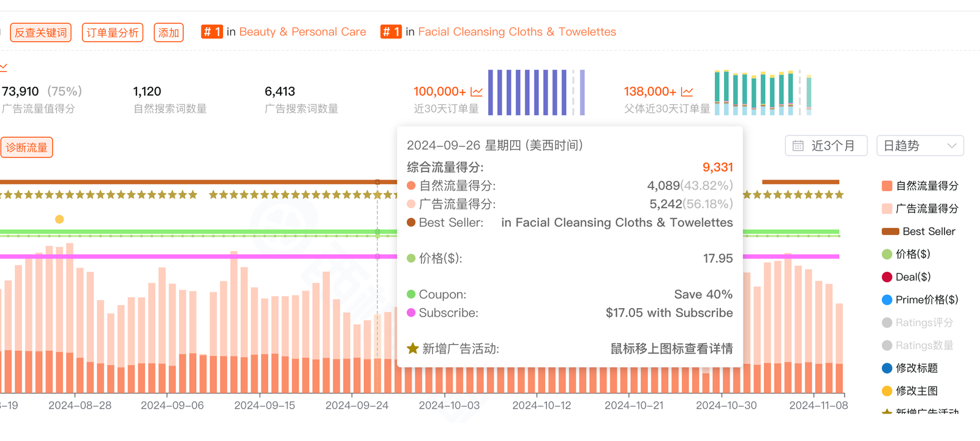Click the #1 badge before Beauty & Personal Care
980x441 pixels.
coord(211,32)
